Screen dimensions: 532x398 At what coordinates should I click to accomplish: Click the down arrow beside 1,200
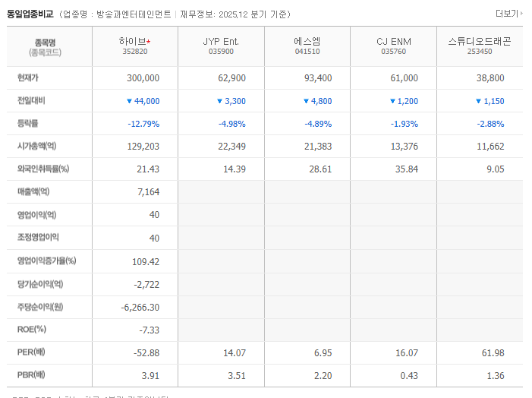pos(392,101)
